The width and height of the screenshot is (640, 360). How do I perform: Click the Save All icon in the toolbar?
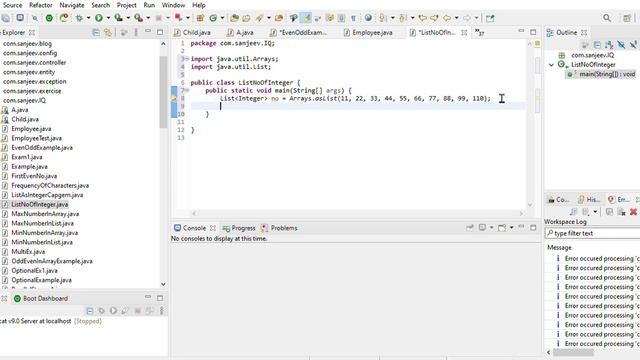click(x=5, y=18)
